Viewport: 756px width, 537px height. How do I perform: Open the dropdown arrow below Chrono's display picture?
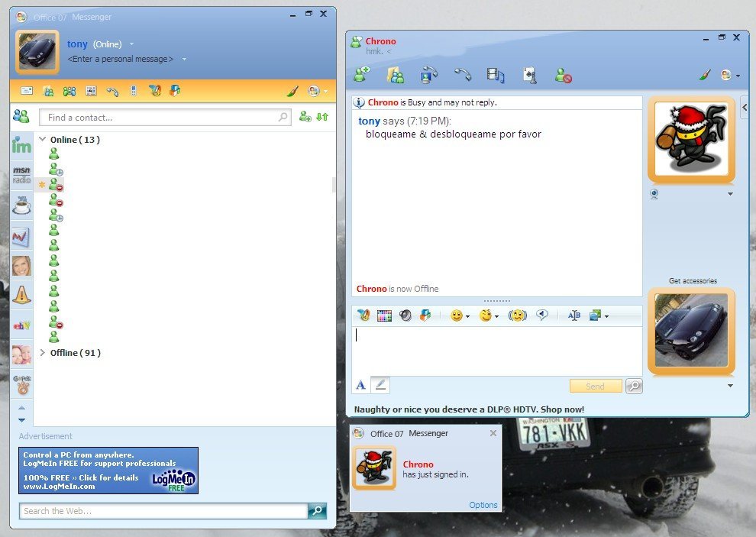731,194
